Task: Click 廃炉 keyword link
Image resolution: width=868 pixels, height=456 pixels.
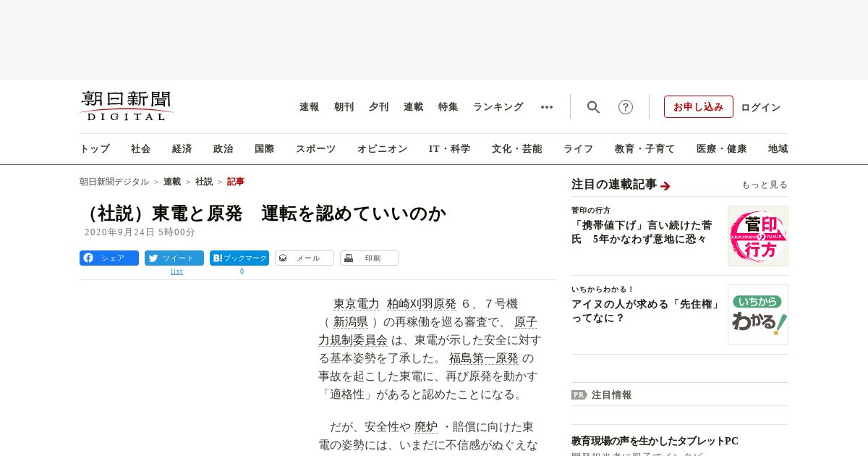Action: point(426,427)
